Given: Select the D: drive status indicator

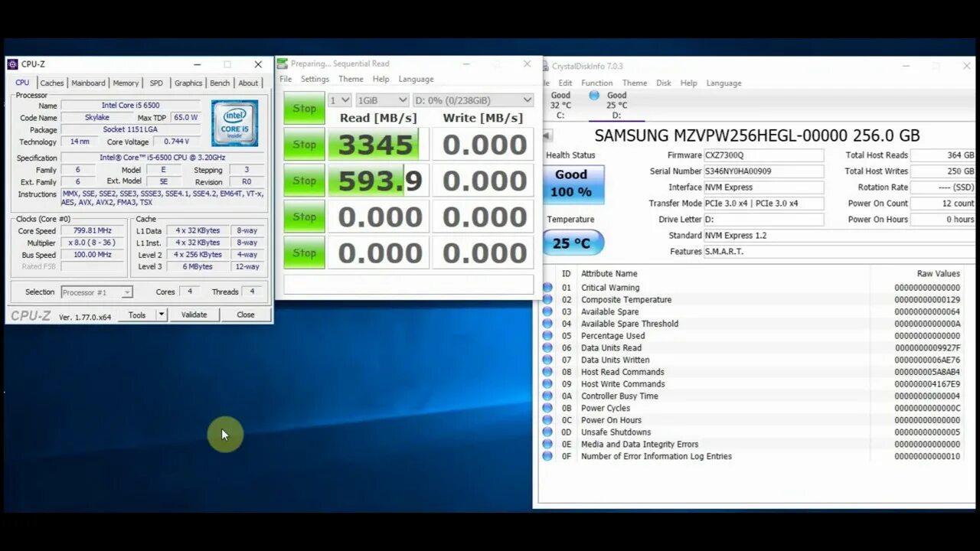Looking at the screenshot, I should 594,96.
